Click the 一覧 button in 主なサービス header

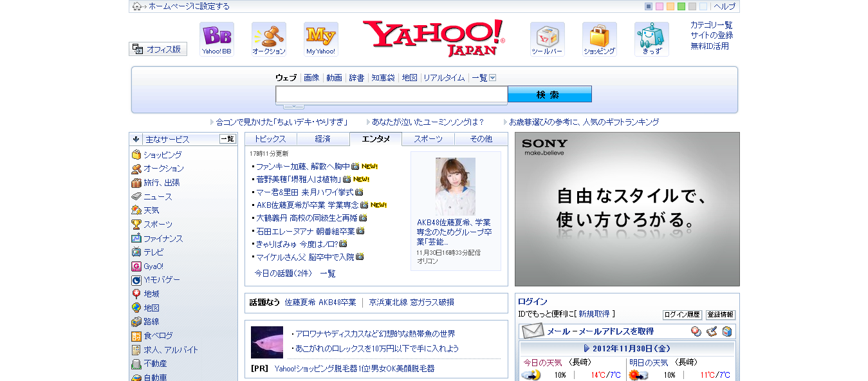tap(228, 139)
